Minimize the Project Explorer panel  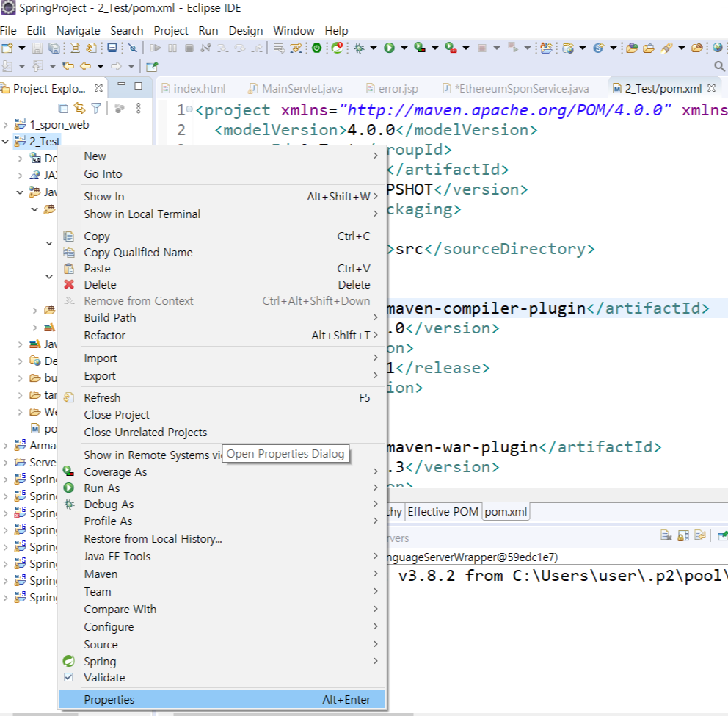[122, 85]
